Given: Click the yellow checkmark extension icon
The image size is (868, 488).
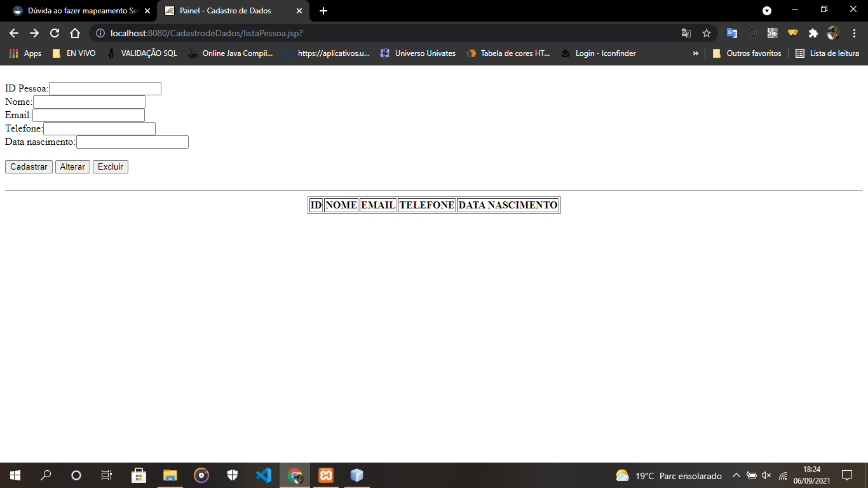Looking at the screenshot, I should 793,33.
